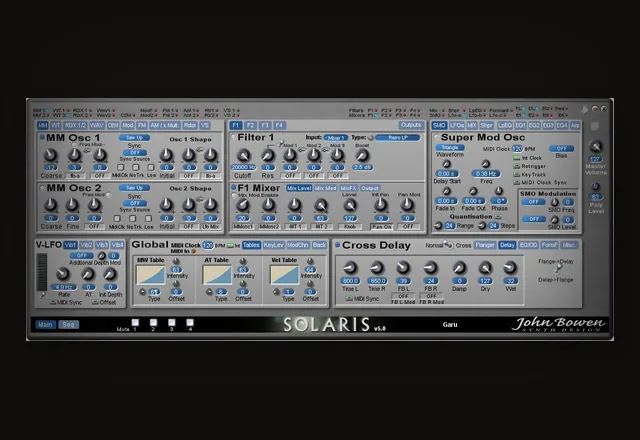640x440 pixels.
Task: Switch to the Flanger effect tab
Action: tap(485, 245)
